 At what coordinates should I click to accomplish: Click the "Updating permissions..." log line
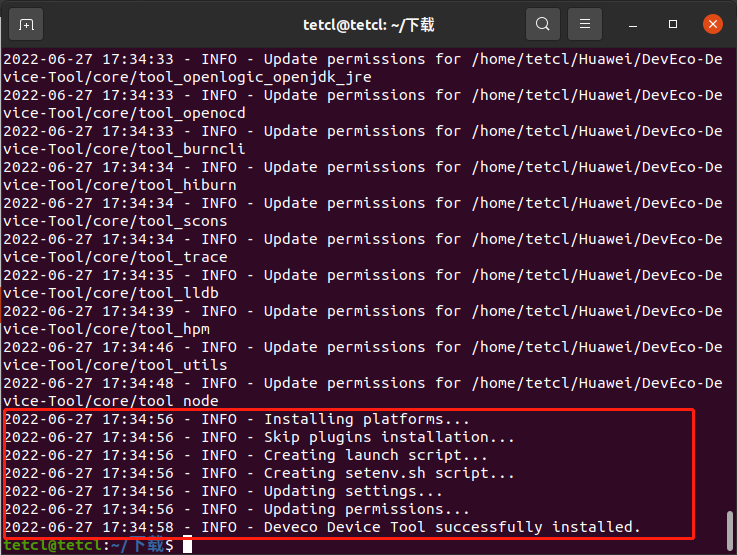coord(366,509)
